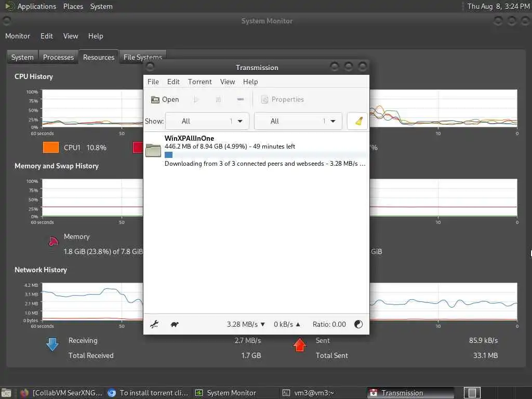This screenshot has width=532, height=399.
Task: Toggle turtle alternative speed limits
Action: (x=175, y=324)
